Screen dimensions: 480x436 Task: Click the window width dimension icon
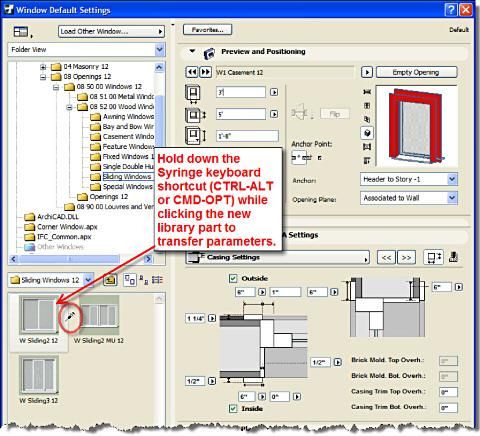pos(193,93)
